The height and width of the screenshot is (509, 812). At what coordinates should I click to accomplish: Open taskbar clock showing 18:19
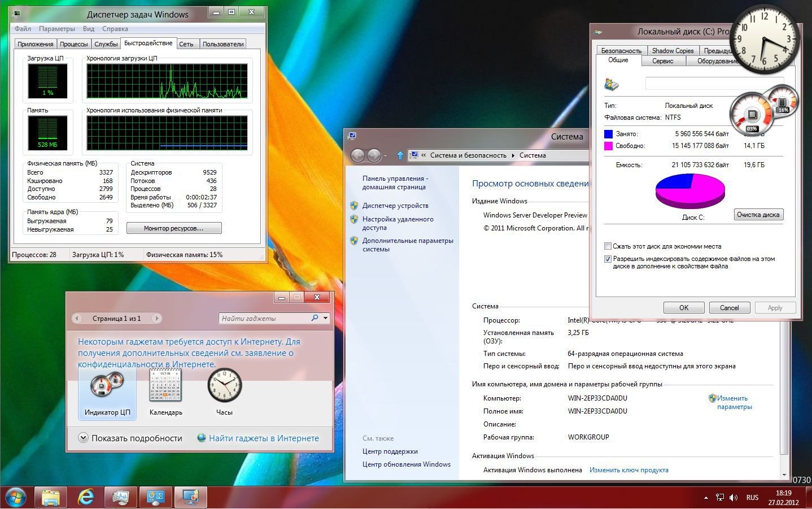coord(783,498)
